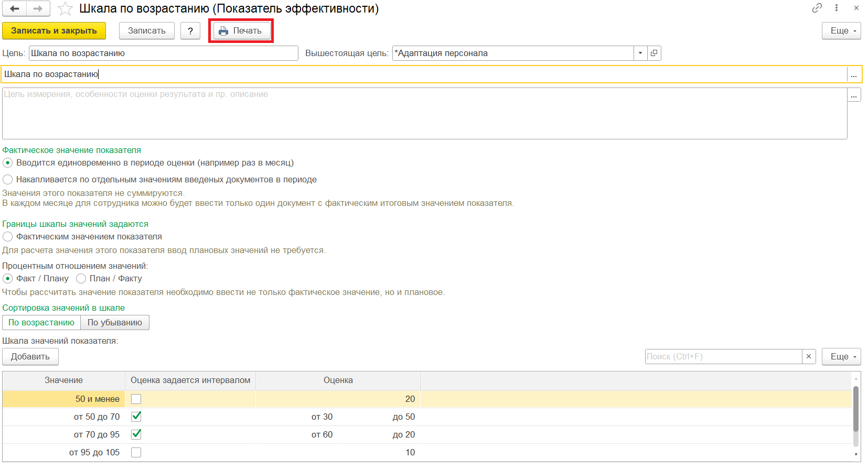Uncheck interval checkbox for от 50 до 70
The image size is (868, 470).
point(136,417)
